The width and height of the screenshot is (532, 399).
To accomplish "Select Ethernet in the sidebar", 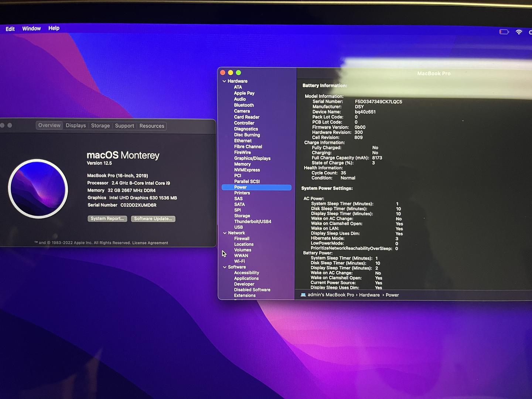I will [x=243, y=141].
